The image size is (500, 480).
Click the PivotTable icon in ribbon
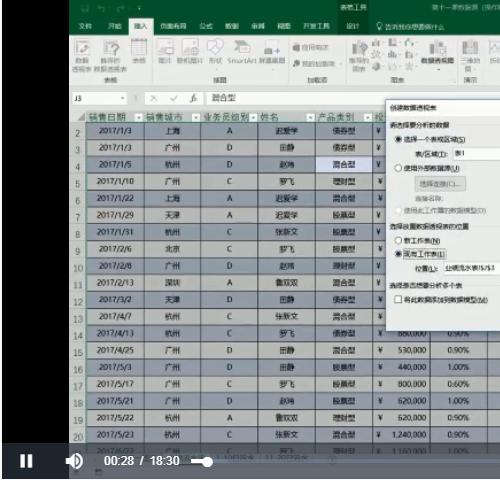click(82, 55)
